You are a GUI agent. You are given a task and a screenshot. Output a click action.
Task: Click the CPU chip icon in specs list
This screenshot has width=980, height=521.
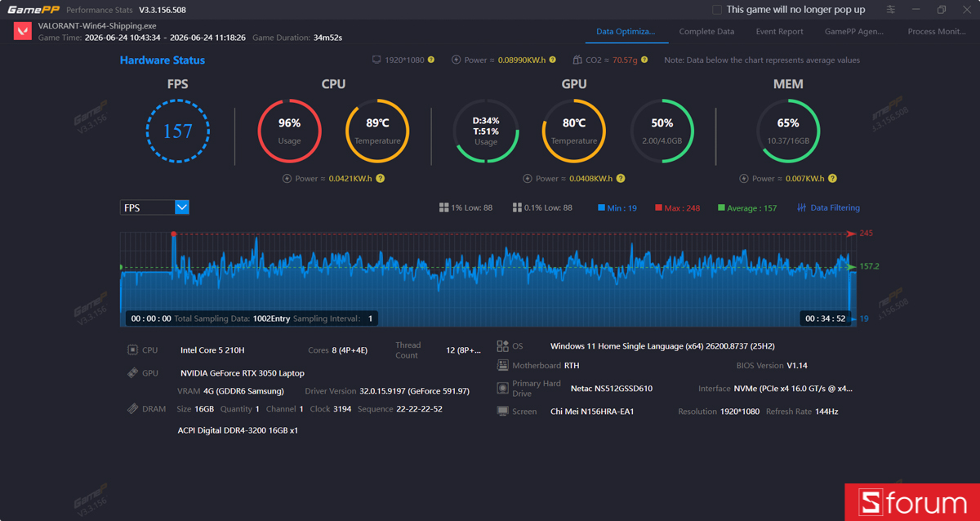coord(132,350)
